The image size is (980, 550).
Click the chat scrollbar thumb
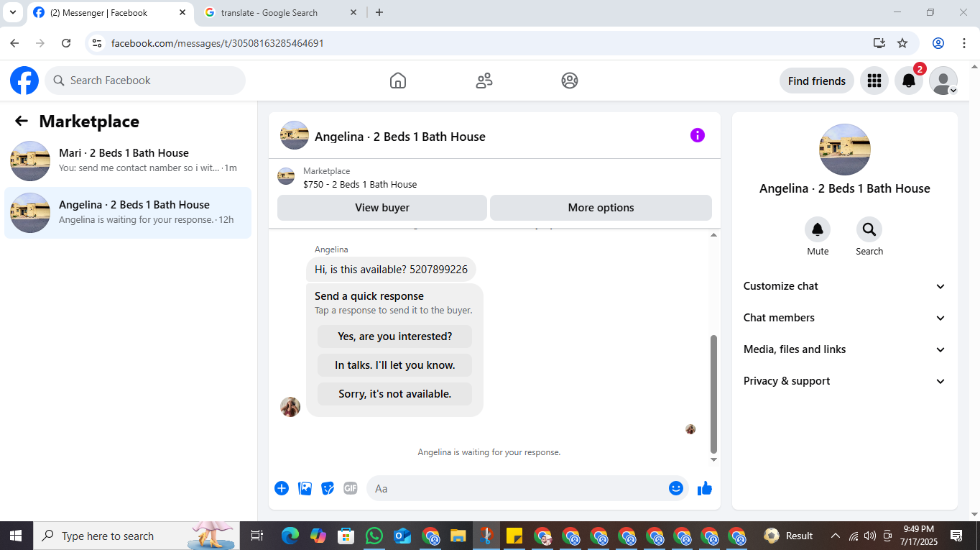(713, 393)
